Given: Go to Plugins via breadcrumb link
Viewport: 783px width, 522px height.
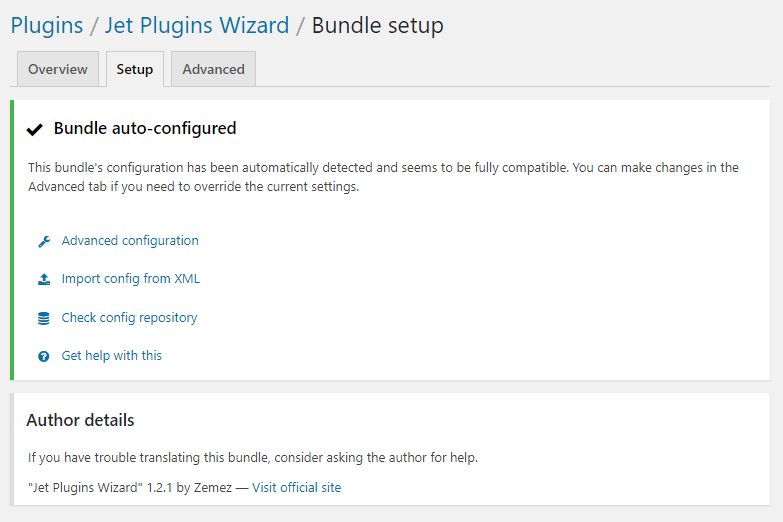Looking at the screenshot, I should tap(47, 25).
